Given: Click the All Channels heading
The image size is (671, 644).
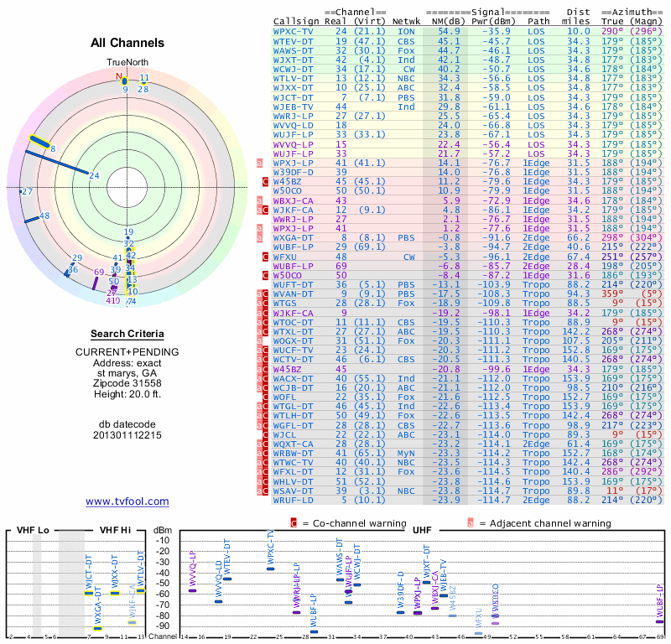Looking at the screenshot, I should [127, 43].
